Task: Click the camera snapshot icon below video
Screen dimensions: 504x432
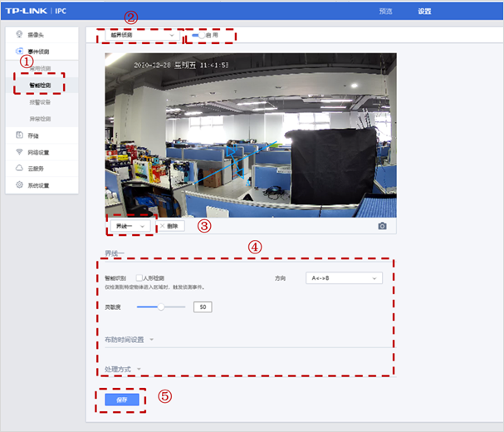Action: (382, 226)
